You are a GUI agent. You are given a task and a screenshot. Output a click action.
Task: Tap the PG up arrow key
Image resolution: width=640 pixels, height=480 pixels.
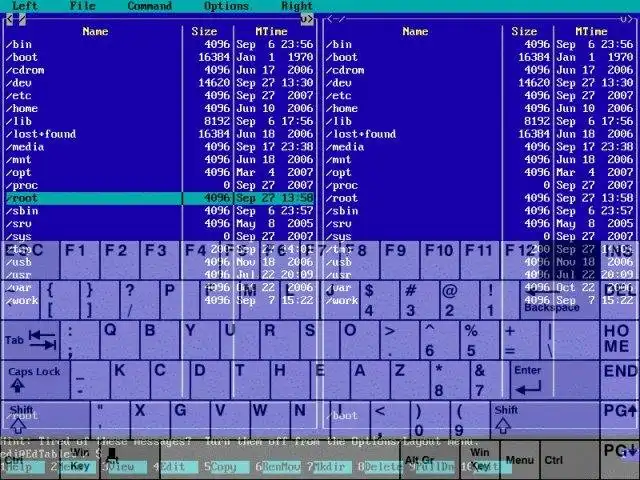(x=620, y=420)
